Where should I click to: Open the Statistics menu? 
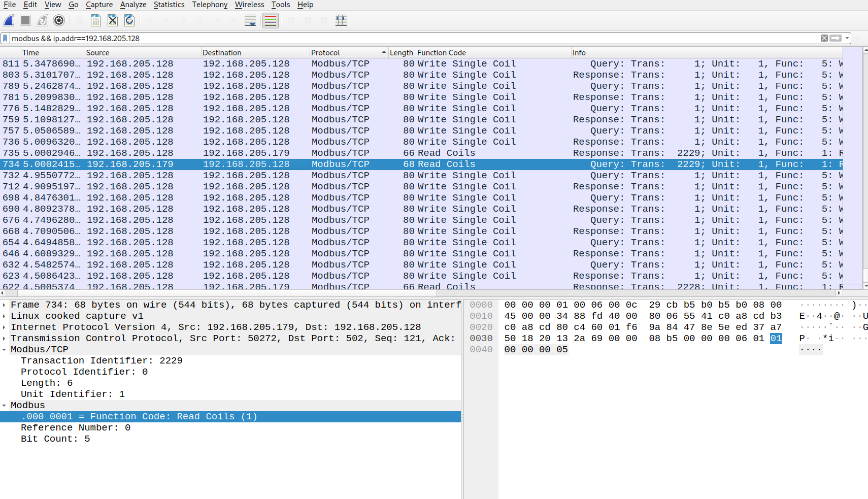tap(169, 5)
